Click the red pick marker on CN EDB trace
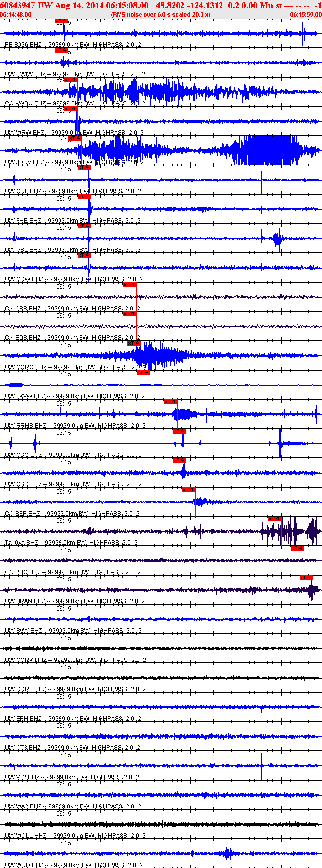322x868 pixels. (x=129, y=314)
